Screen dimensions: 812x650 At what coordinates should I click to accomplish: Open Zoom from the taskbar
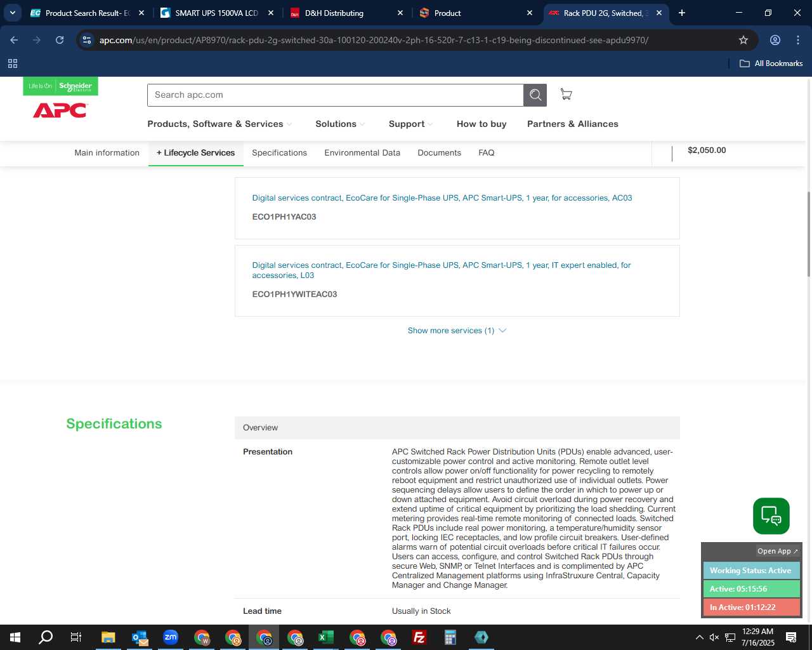(x=171, y=637)
